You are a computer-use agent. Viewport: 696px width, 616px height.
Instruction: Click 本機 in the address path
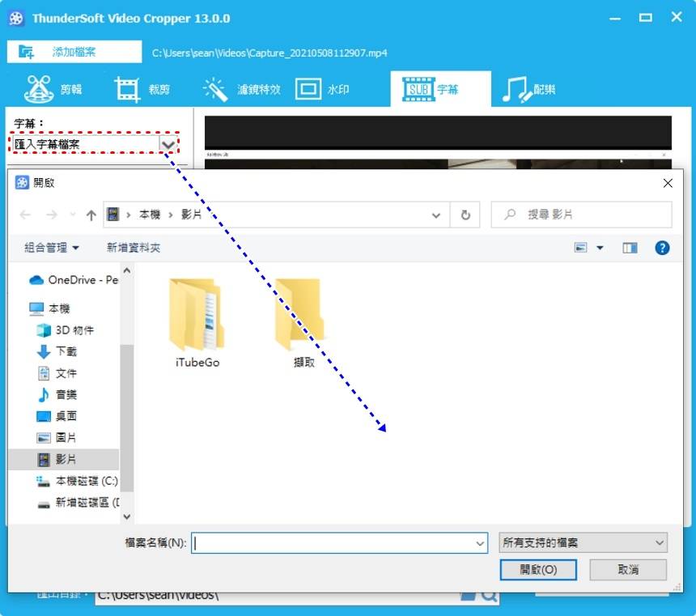point(150,215)
